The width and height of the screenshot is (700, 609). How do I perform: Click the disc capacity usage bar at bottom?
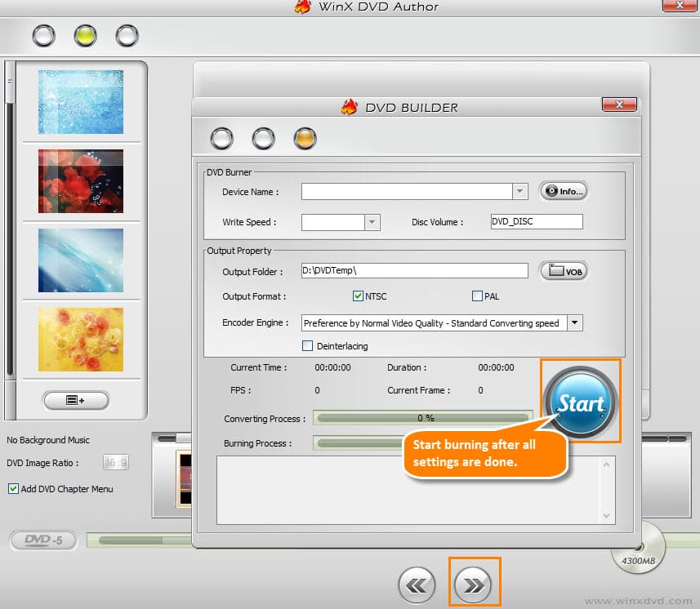click(x=140, y=540)
